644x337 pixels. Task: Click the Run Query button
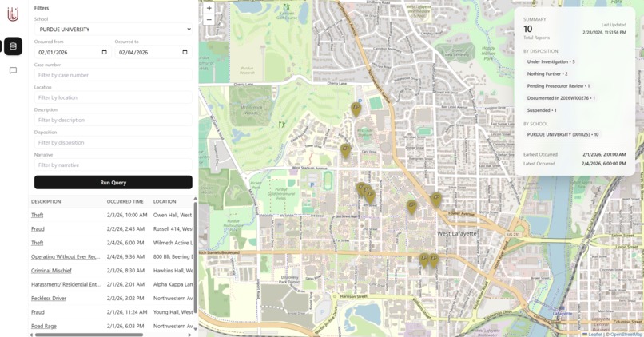[x=113, y=183]
